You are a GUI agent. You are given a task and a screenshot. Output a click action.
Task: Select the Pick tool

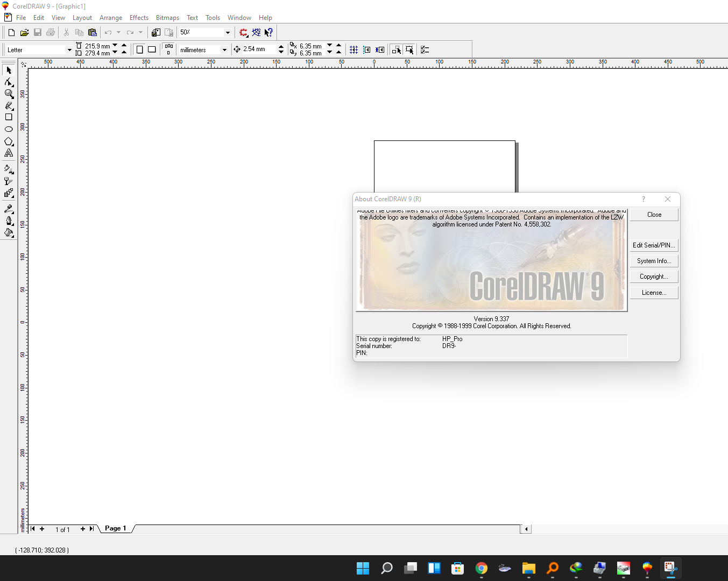click(9, 70)
